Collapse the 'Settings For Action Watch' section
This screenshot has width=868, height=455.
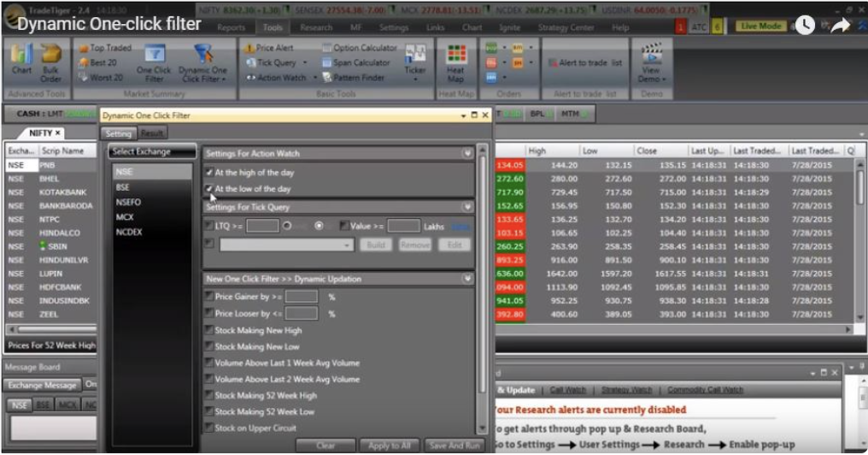coord(467,154)
